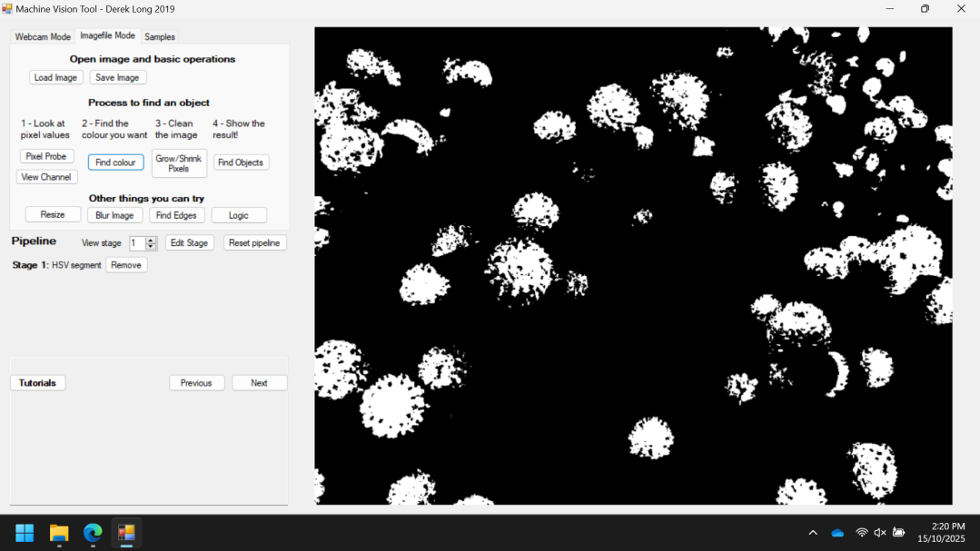Open the clock and date panel
980x551 pixels.
click(x=941, y=533)
